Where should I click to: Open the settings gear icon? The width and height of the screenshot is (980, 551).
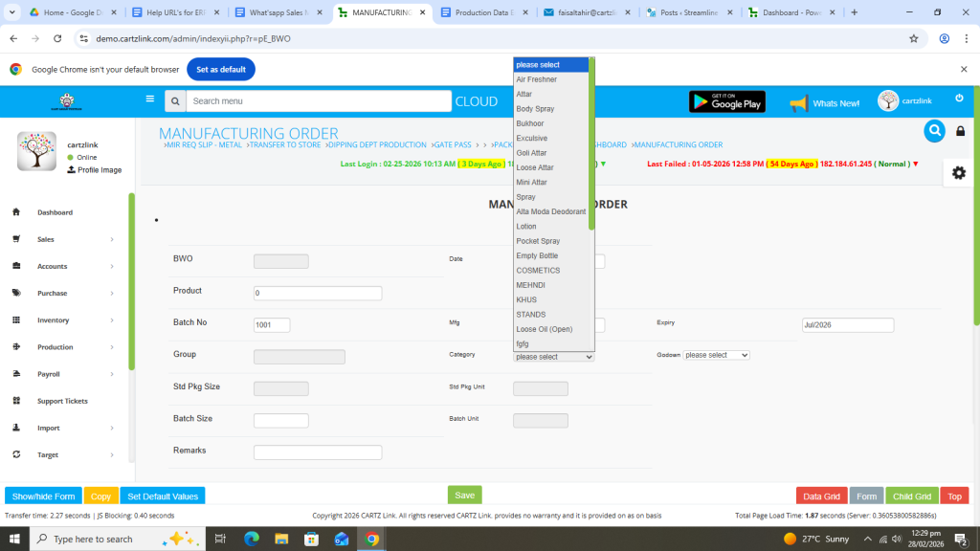tap(958, 172)
